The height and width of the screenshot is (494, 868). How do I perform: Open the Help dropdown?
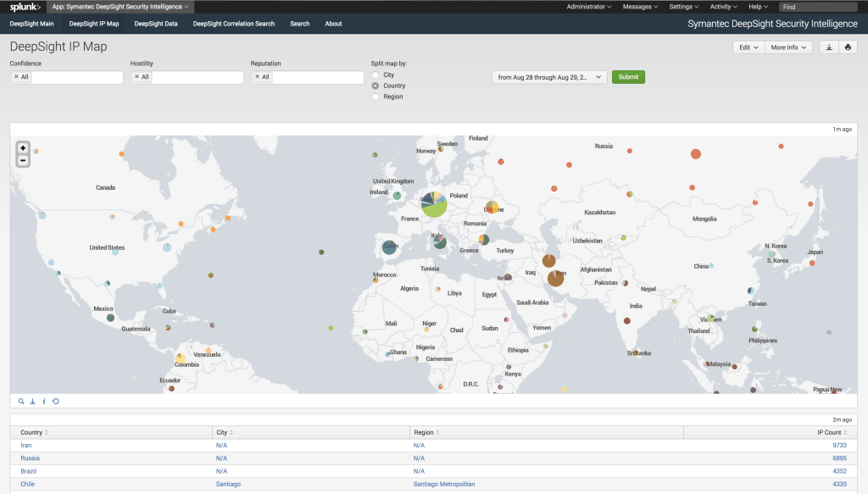click(758, 7)
